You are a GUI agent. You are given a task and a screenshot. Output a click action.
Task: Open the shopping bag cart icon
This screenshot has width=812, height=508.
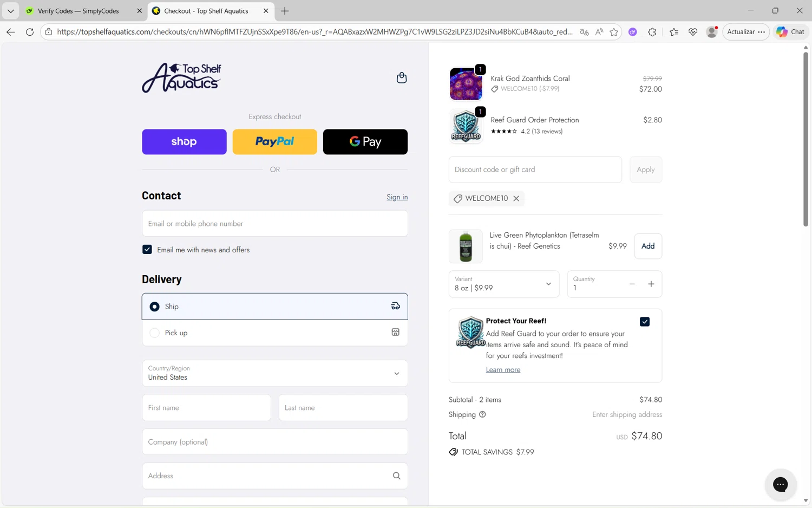point(401,77)
